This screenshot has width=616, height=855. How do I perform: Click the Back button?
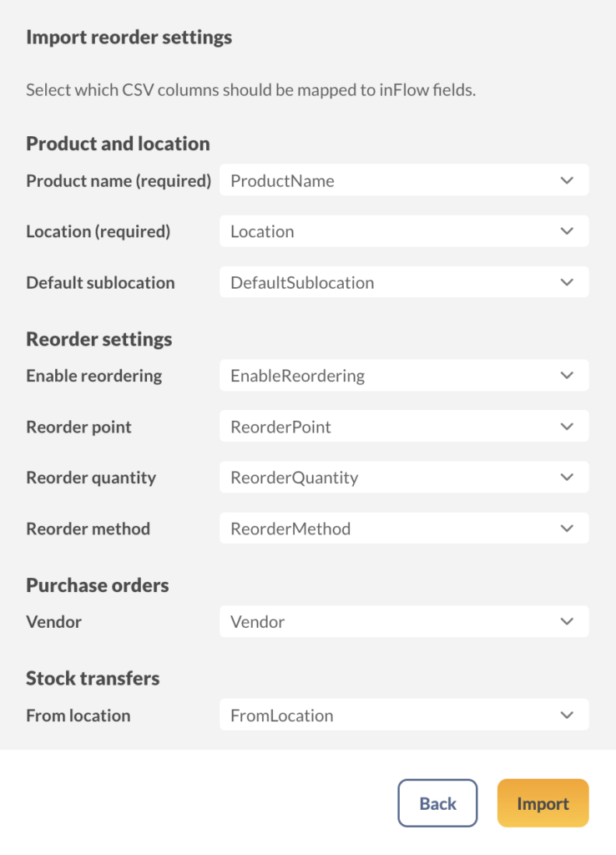point(437,802)
